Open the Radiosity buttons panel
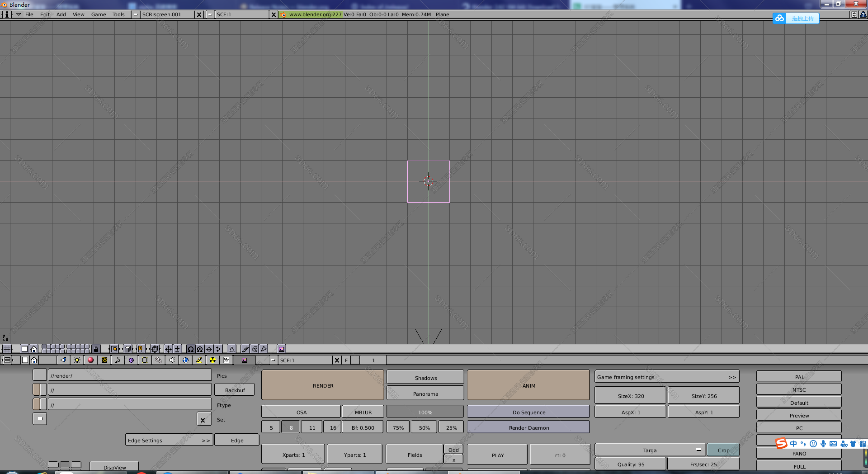 coord(212,360)
